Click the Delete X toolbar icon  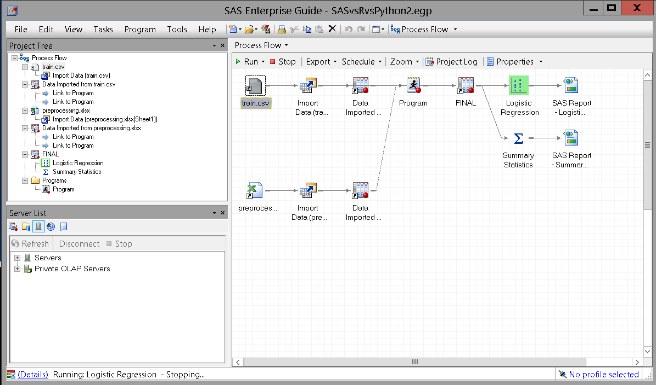332,29
